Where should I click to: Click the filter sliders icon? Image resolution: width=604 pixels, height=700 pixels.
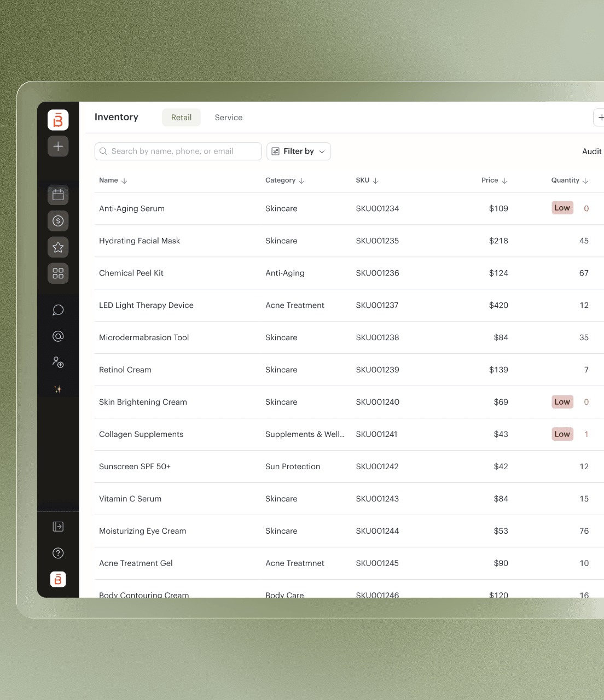click(276, 151)
